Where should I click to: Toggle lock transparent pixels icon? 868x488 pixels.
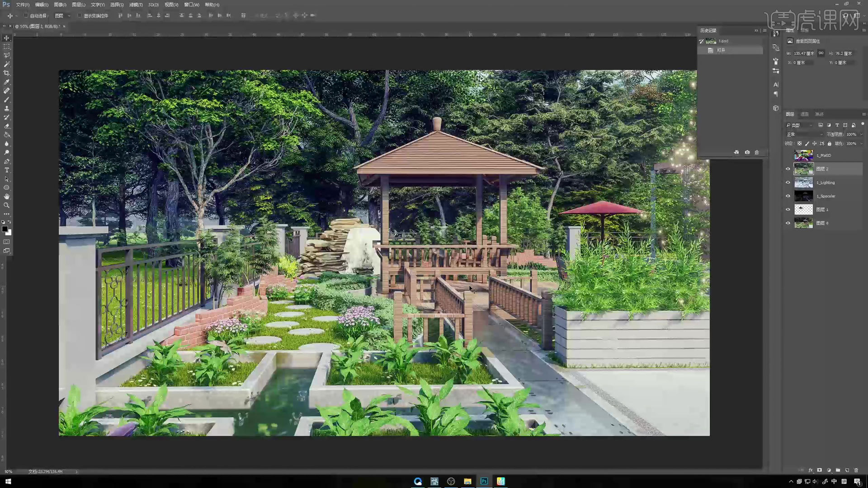coord(799,144)
